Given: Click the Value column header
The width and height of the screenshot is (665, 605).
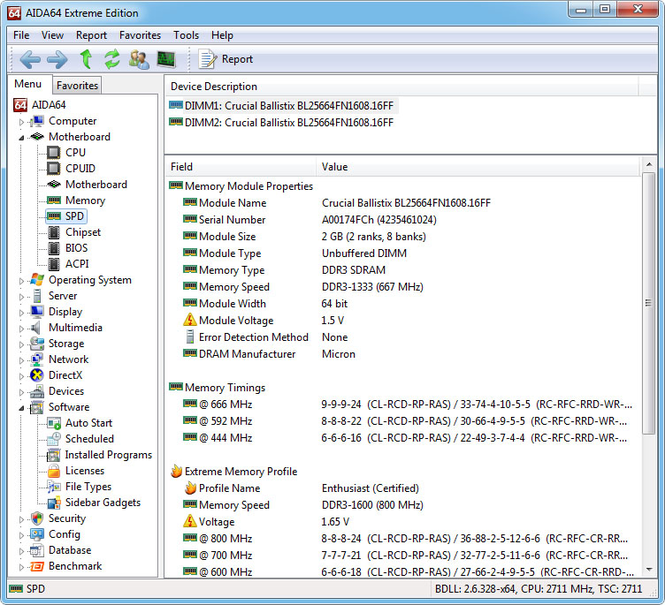Looking at the screenshot, I should 478,167.
